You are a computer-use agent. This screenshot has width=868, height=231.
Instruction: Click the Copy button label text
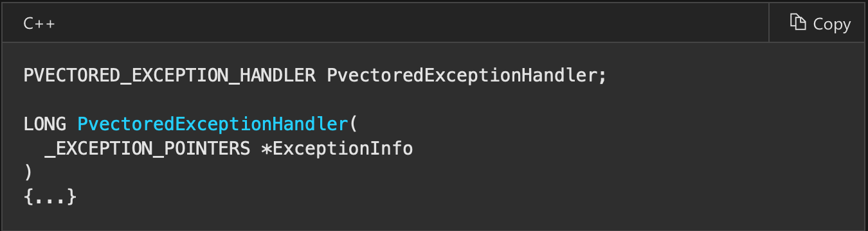point(832,24)
